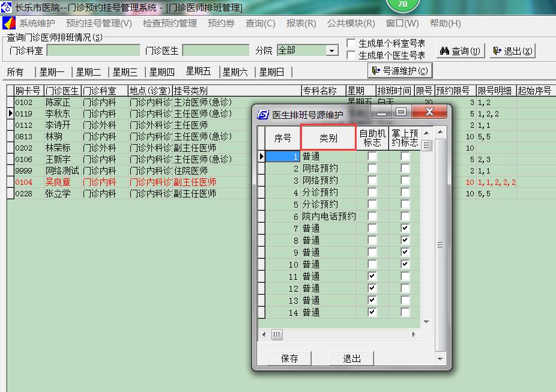The height and width of the screenshot is (392, 556).
Task: Click grid scroll up arrow in dialog
Action: (426, 133)
